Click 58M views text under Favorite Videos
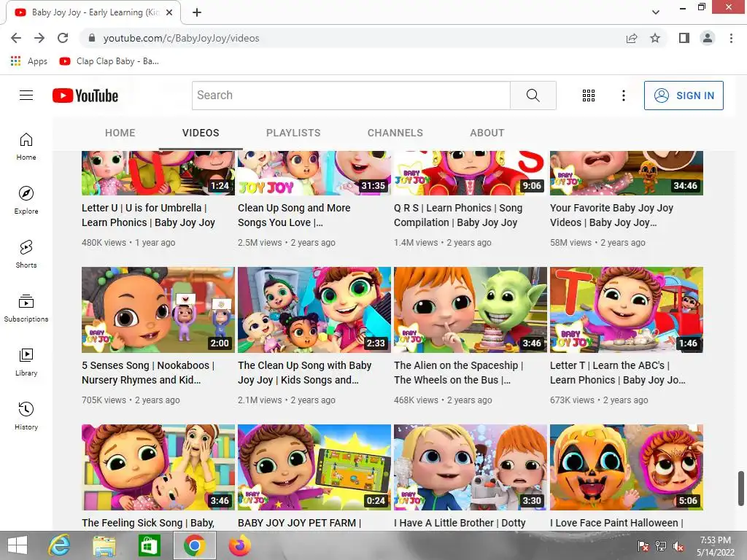Image resolution: width=747 pixels, height=560 pixels. [x=570, y=242]
